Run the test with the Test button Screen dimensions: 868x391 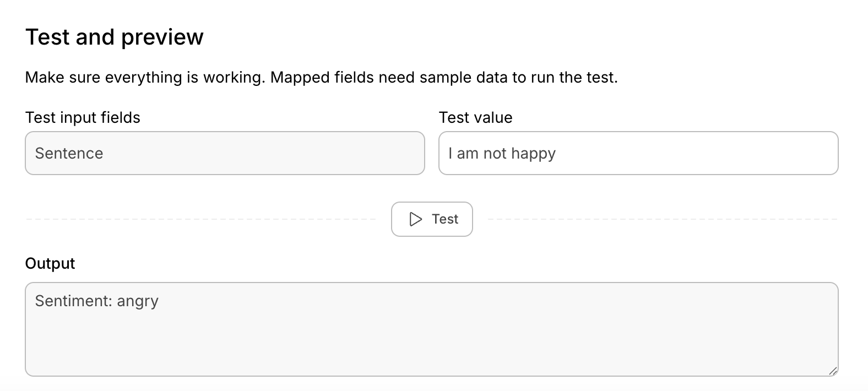(432, 219)
